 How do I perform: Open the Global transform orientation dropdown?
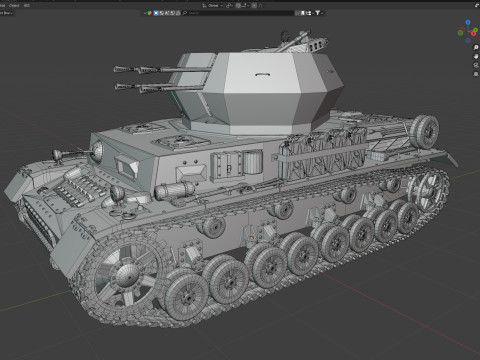click(213, 6)
